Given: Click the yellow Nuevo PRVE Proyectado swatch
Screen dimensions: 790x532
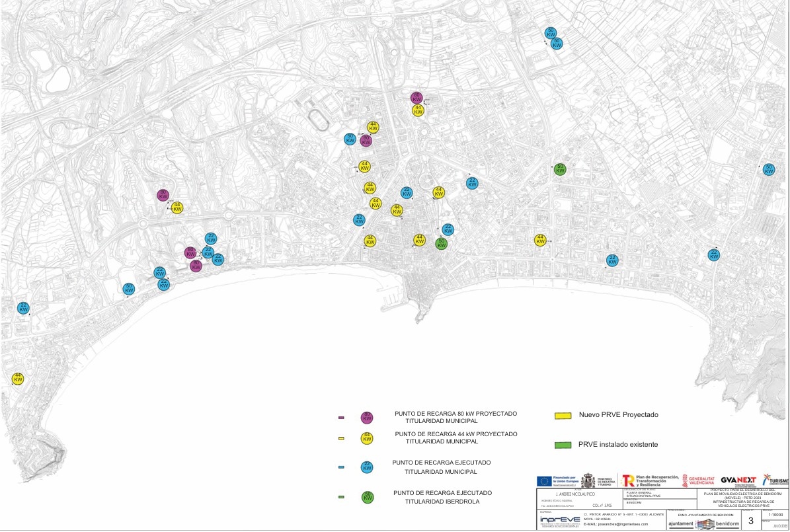Looking at the screenshot, I should (x=563, y=416).
